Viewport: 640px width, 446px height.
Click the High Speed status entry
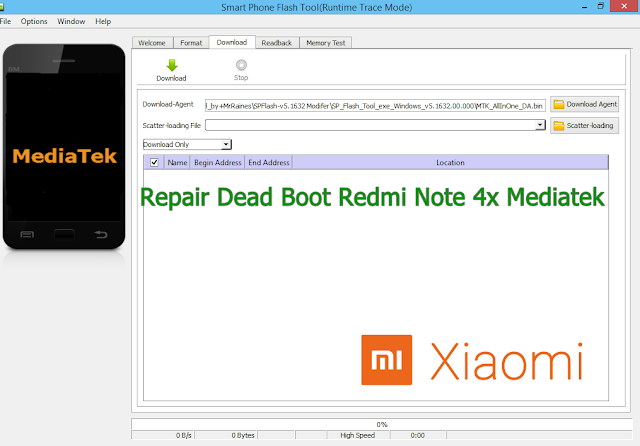[x=358, y=435]
